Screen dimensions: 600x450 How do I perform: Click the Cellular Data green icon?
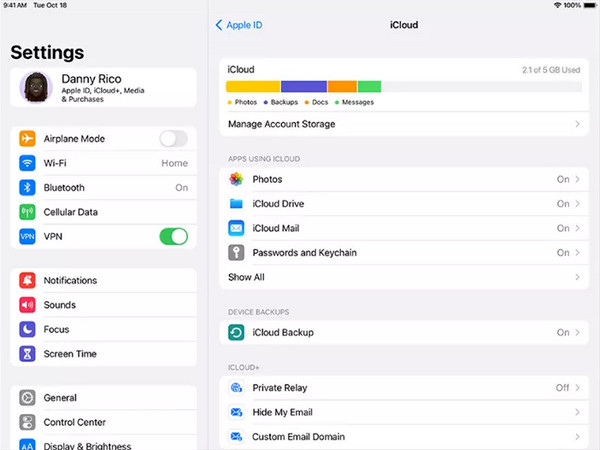click(x=27, y=212)
